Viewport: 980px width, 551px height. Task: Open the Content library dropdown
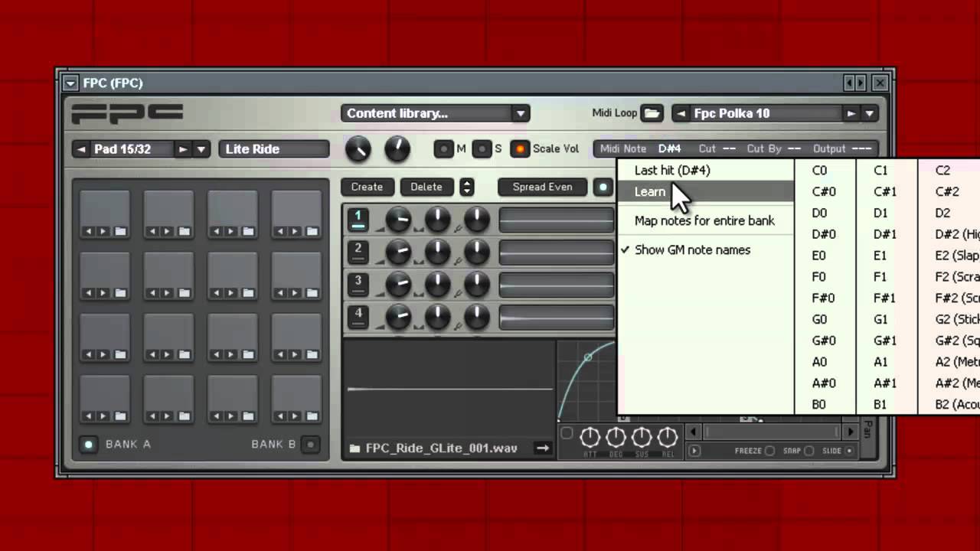(x=435, y=113)
